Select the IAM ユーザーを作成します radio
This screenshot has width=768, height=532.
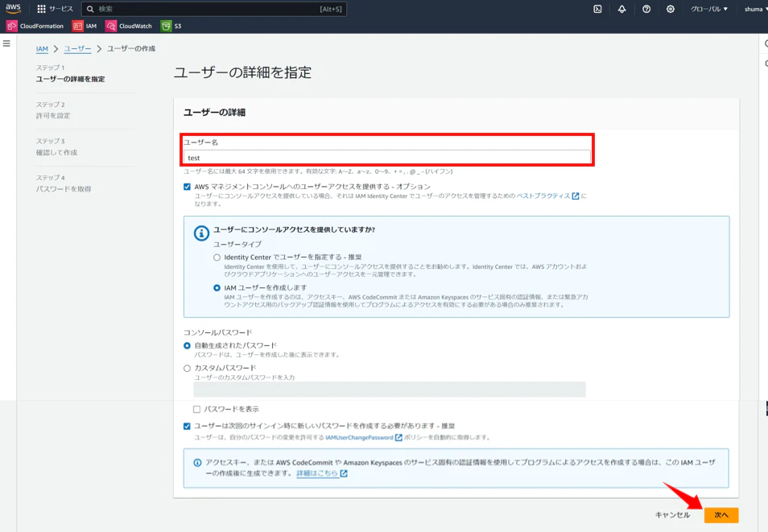pyautogui.click(x=217, y=288)
